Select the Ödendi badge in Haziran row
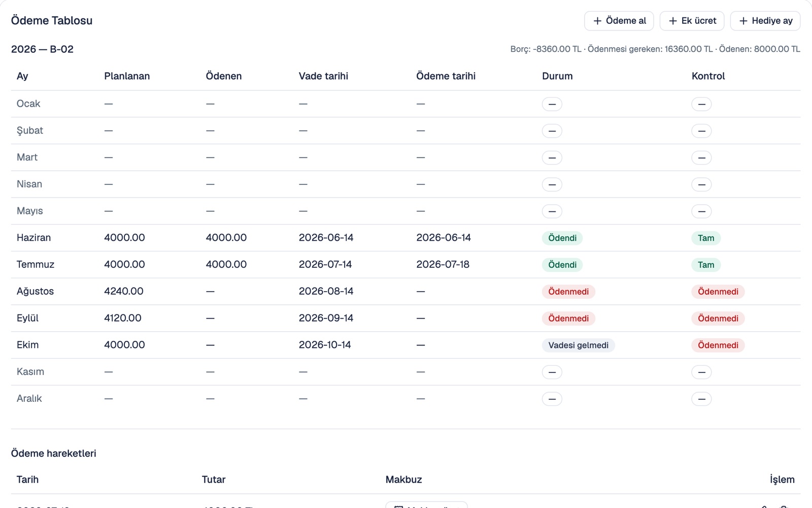 [x=562, y=238]
